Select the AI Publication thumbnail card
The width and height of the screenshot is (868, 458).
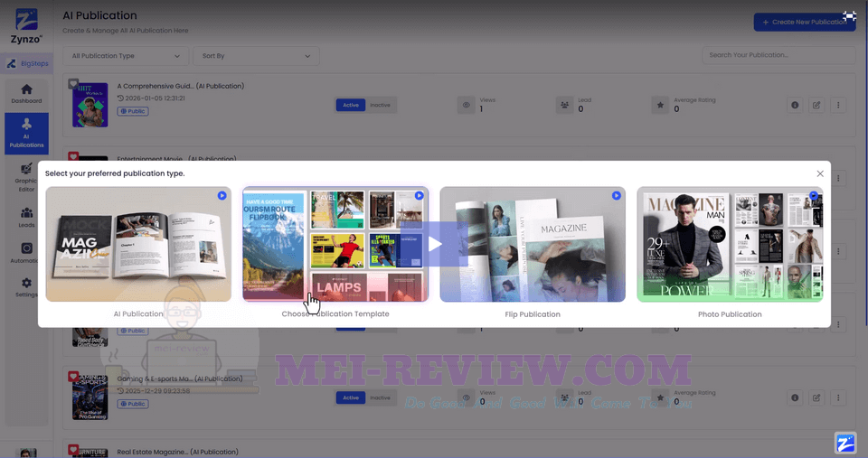coord(138,244)
